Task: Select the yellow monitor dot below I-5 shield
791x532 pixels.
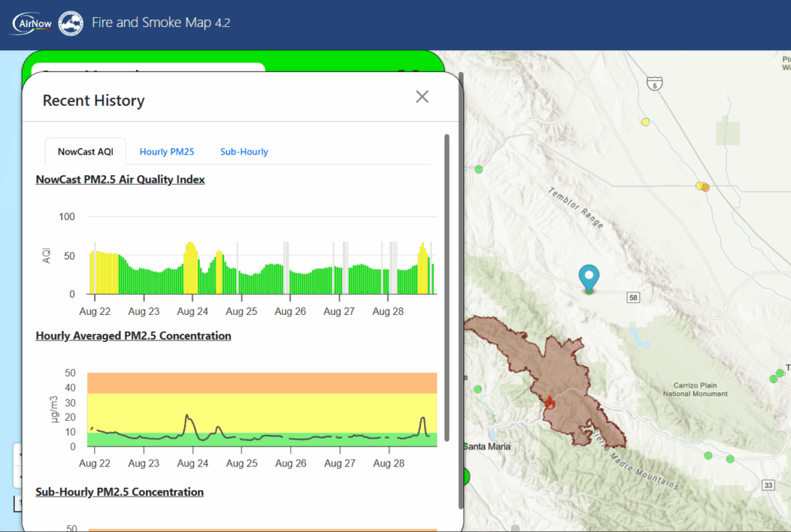Action: [x=645, y=121]
